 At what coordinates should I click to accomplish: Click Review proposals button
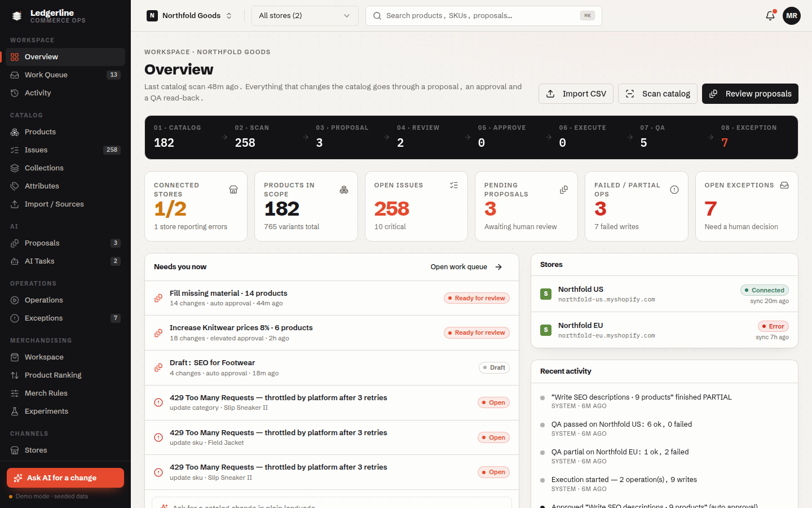pyautogui.click(x=750, y=94)
